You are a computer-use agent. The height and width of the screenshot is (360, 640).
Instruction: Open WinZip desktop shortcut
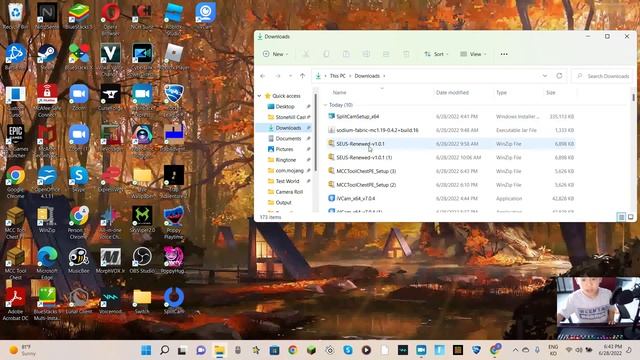(x=47, y=219)
